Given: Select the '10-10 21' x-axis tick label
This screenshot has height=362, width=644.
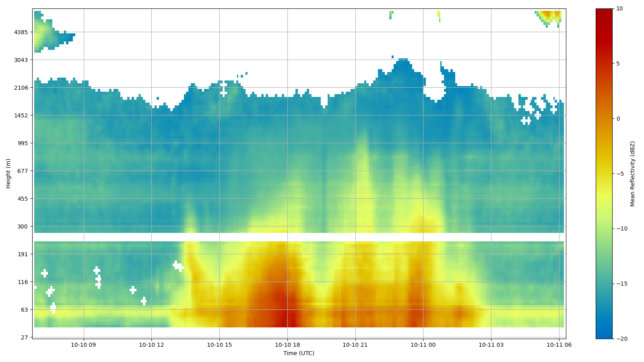Looking at the screenshot, I should coord(355,345).
